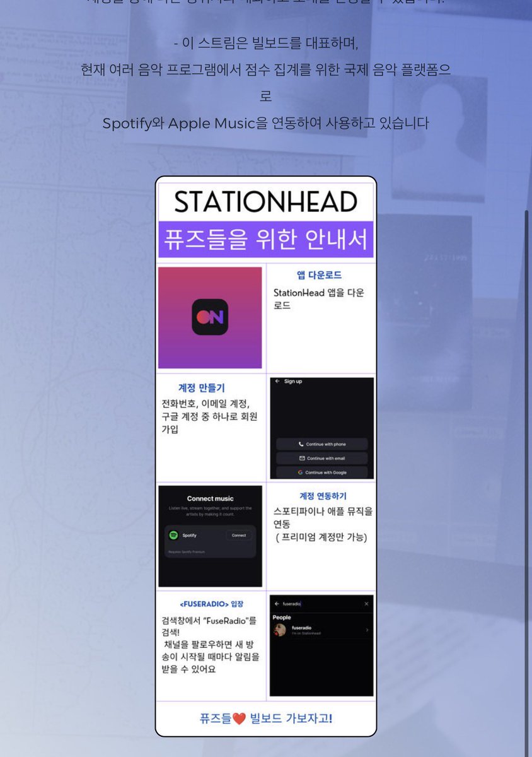Screen dimensions: 532x757
Task: Click the STATIONHEAD title text
Action: click(x=265, y=202)
